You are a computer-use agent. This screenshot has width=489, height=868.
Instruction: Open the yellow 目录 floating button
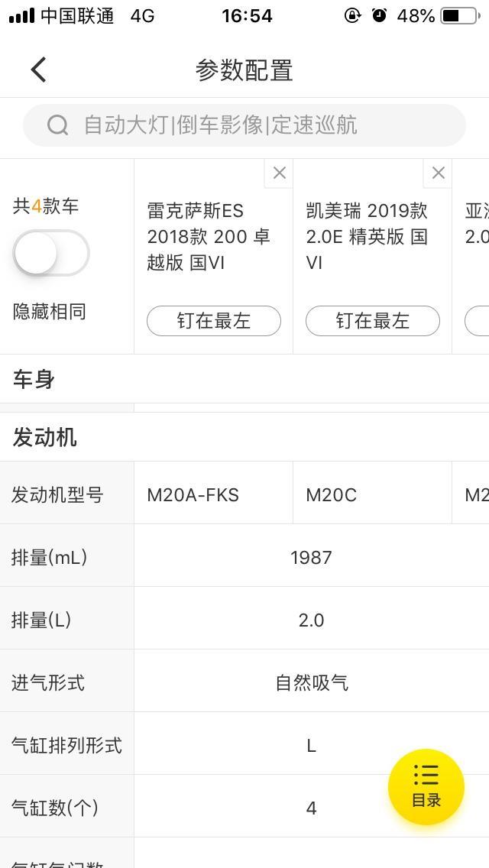click(x=426, y=787)
